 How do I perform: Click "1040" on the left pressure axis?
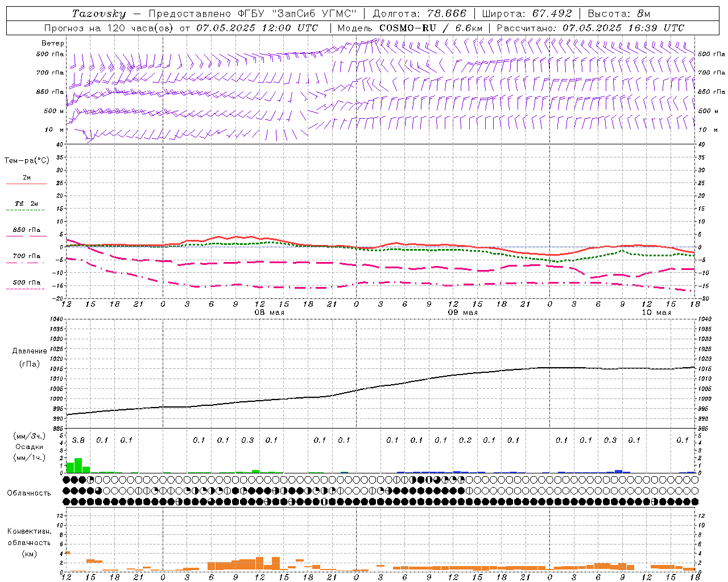point(57,319)
